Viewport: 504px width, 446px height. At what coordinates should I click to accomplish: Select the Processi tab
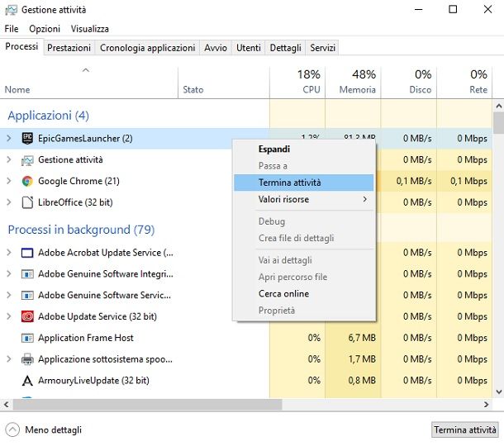coord(21,46)
